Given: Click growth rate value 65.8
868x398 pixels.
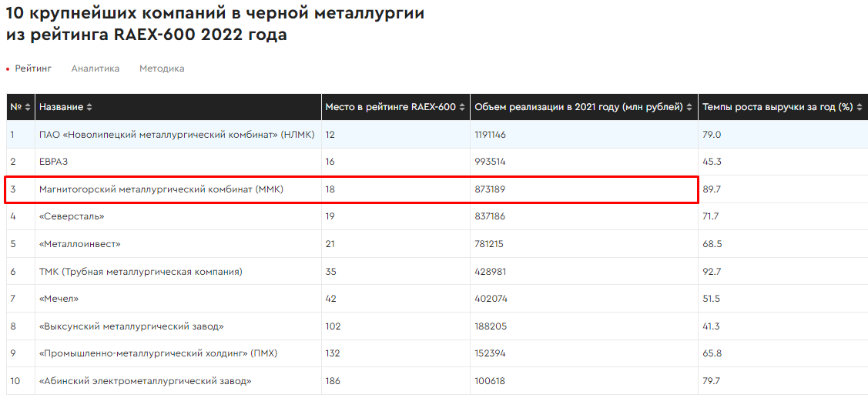Looking at the screenshot, I should 711,353.
